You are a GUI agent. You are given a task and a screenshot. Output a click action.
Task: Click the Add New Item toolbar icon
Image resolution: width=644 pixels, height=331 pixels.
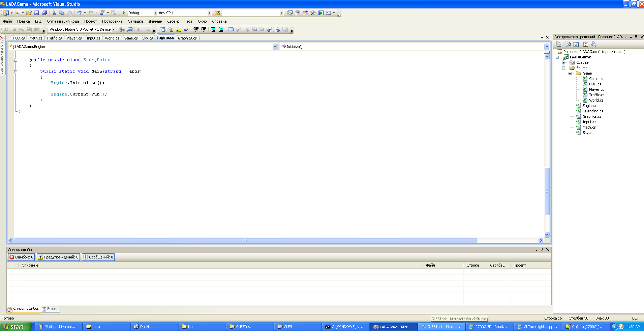coord(18,13)
